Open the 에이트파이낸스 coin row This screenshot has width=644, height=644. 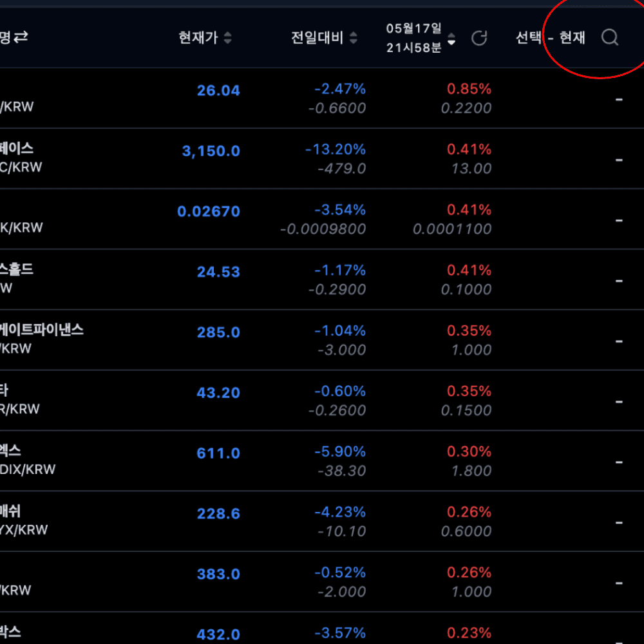click(x=42, y=330)
